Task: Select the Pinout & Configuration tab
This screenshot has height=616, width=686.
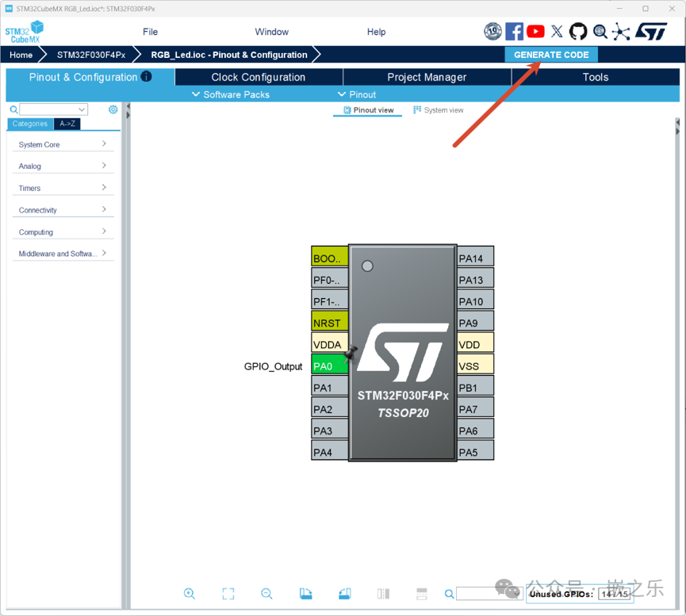Action: pos(90,77)
